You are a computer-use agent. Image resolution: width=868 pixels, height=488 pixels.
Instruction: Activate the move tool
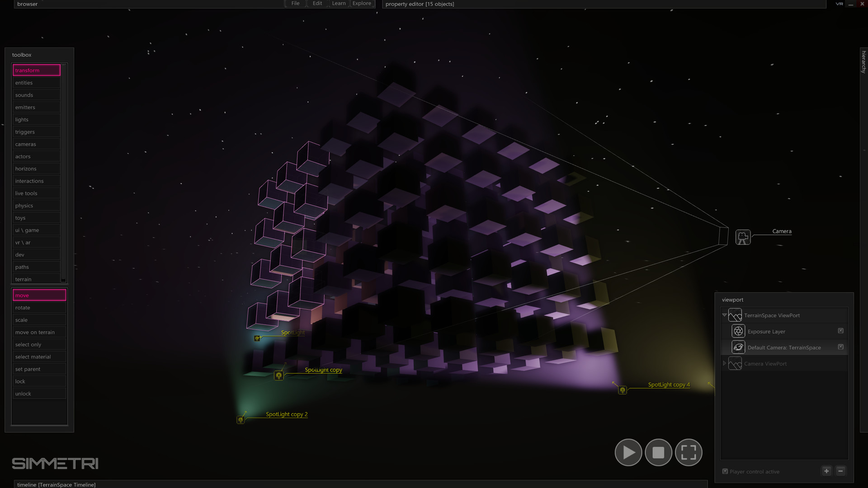(x=39, y=295)
